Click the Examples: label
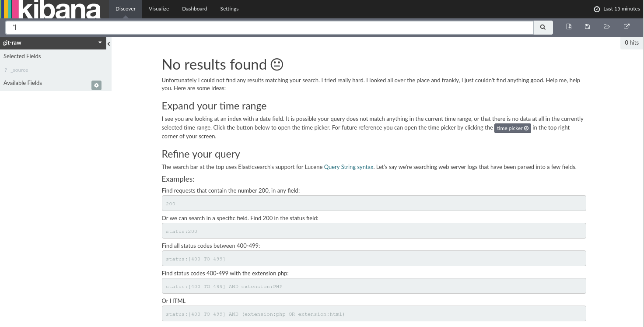Image resolution: width=644 pixels, height=327 pixels. click(x=178, y=179)
